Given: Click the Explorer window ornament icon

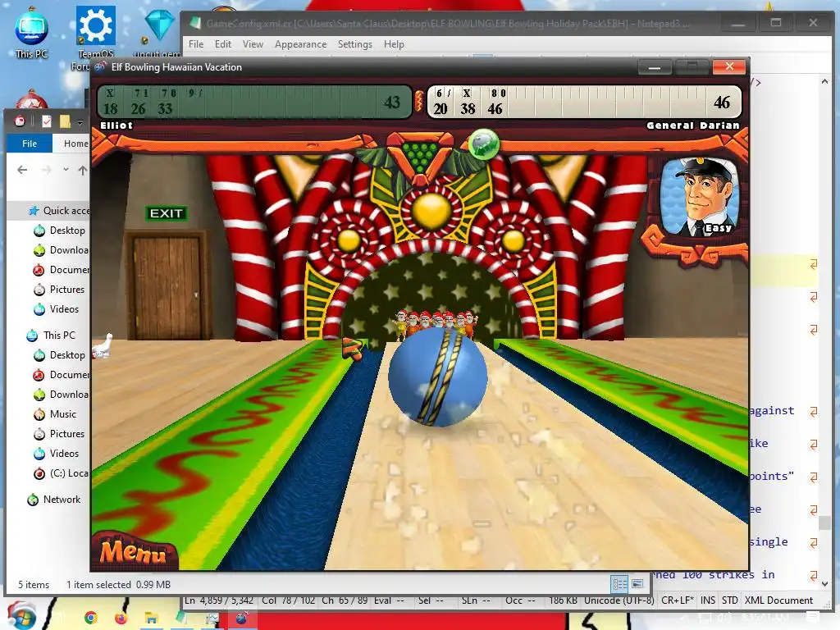Looking at the screenshot, I should click(20, 121).
